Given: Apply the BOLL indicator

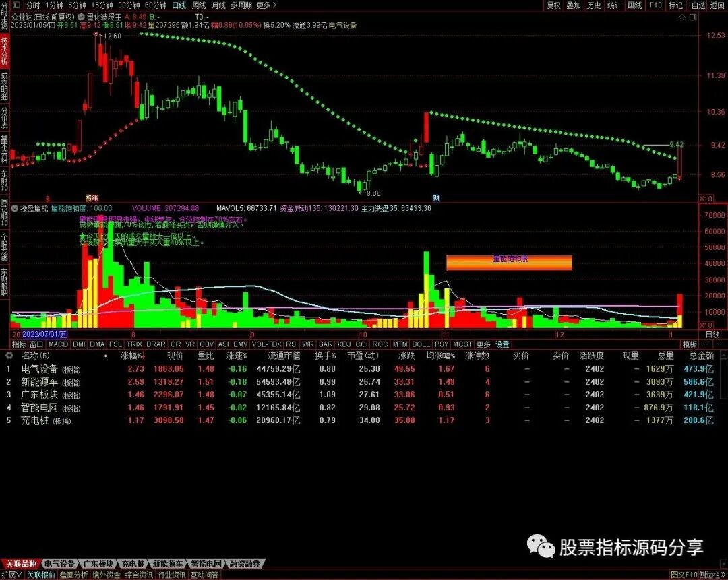Looking at the screenshot, I should [x=421, y=344].
